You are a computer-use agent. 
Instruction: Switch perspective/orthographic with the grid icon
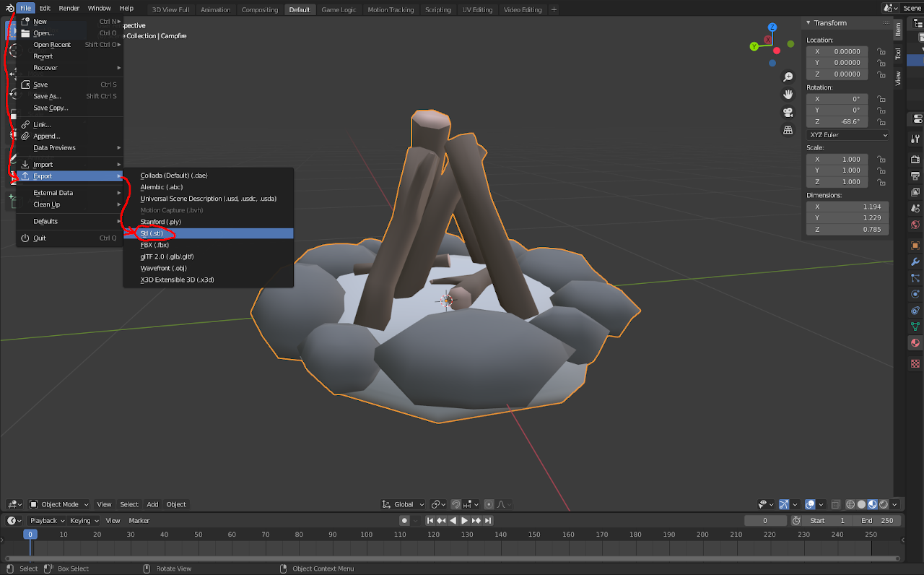click(788, 130)
